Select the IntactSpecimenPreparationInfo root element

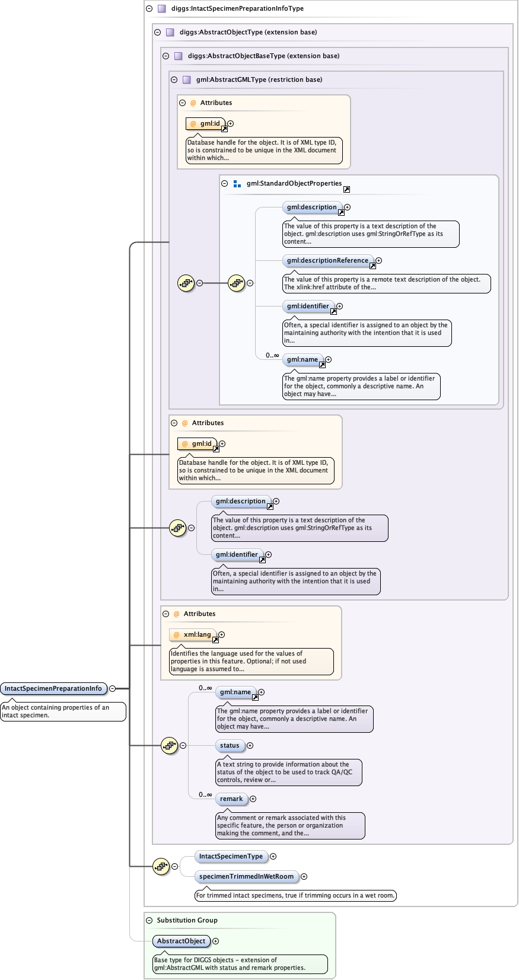[x=53, y=688]
